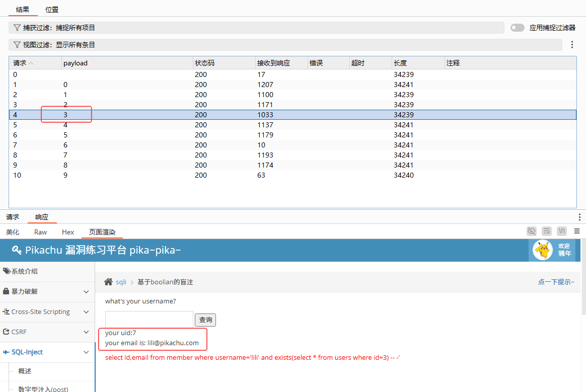Select the 页面渲染 view tab
Viewport: 586px width, 392px height.
(102, 232)
